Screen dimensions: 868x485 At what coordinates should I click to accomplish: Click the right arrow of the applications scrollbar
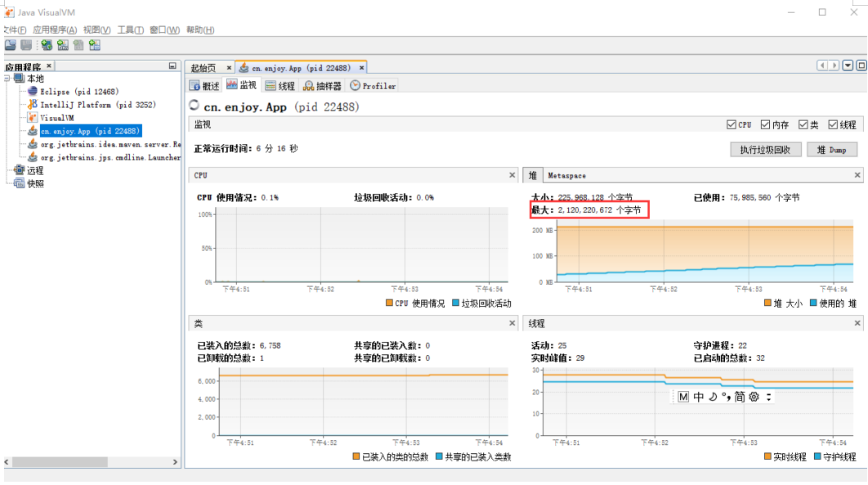click(x=175, y=462)
